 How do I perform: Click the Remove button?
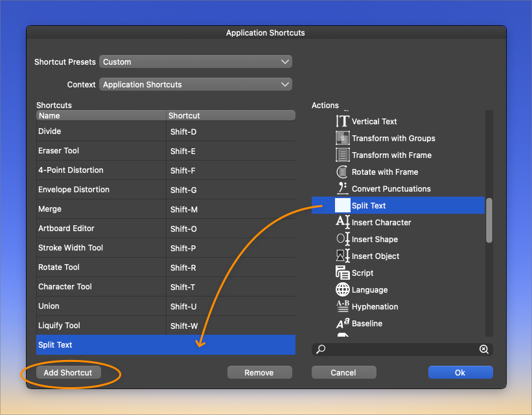click(x=259, y=372)
